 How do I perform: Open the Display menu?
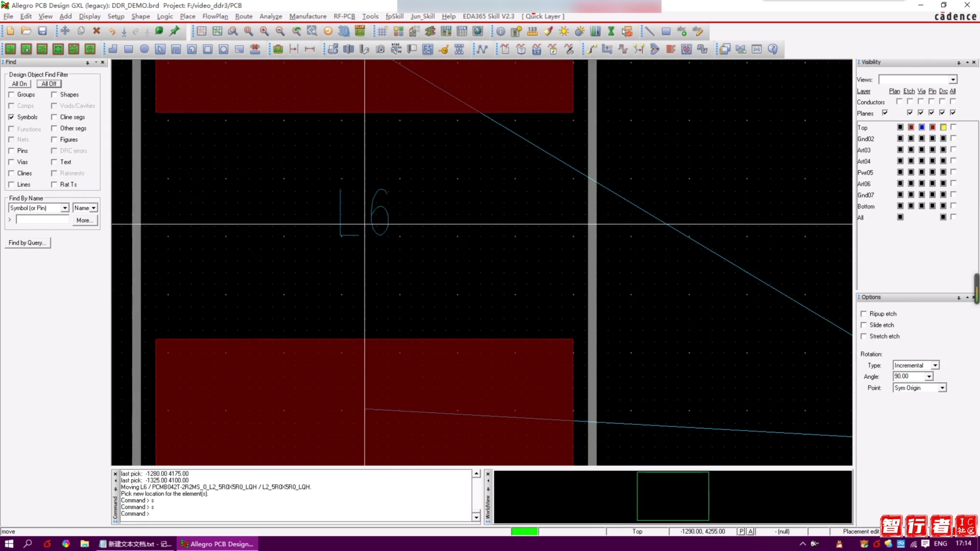(90, 16)
